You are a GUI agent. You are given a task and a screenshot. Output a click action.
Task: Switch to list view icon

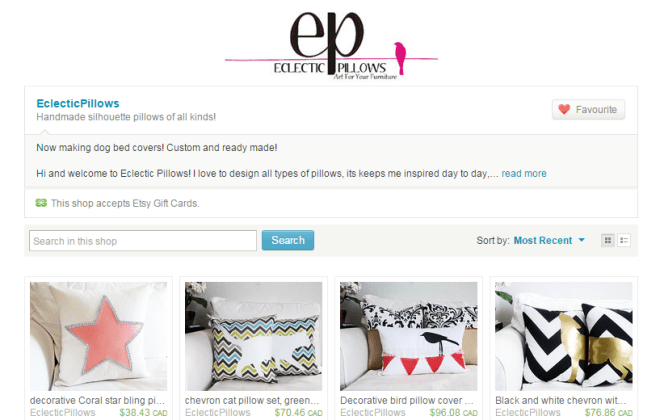coord(624,240)
